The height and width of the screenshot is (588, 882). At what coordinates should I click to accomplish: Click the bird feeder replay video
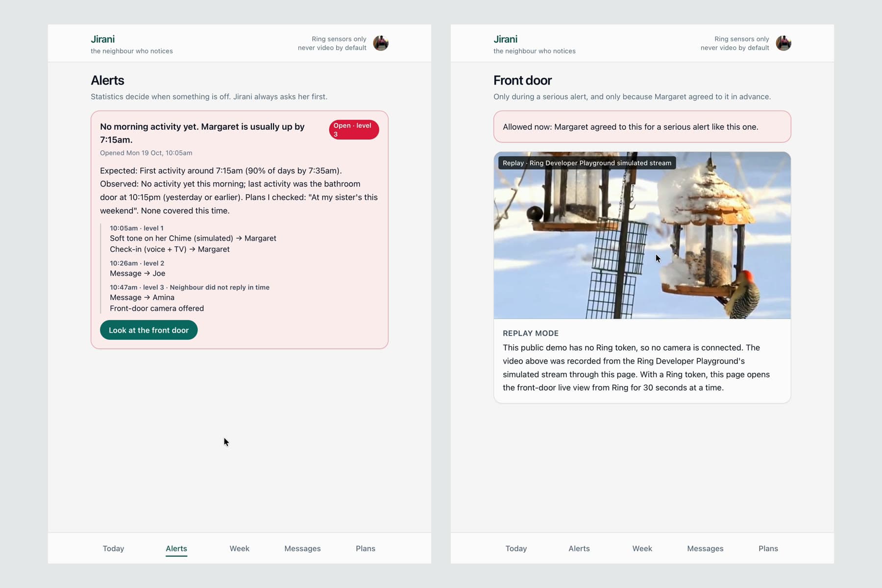[642, 235]
